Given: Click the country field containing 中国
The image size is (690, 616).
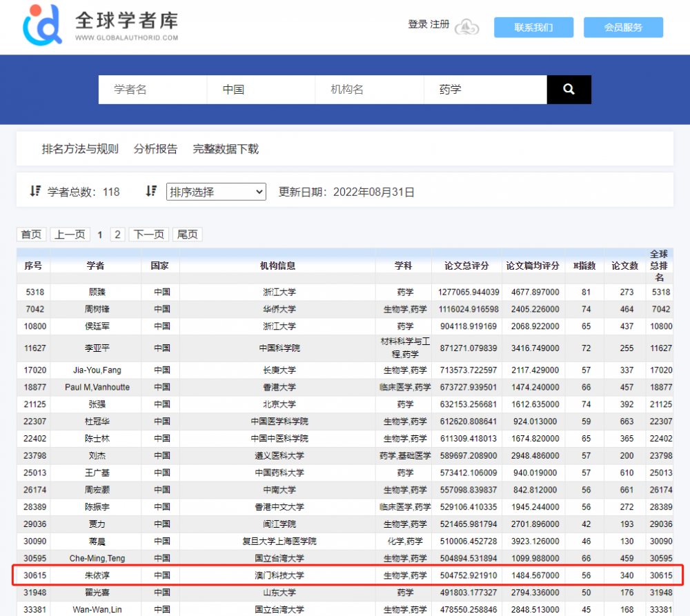Looking at the screenshot, I should tap(261, 90).
